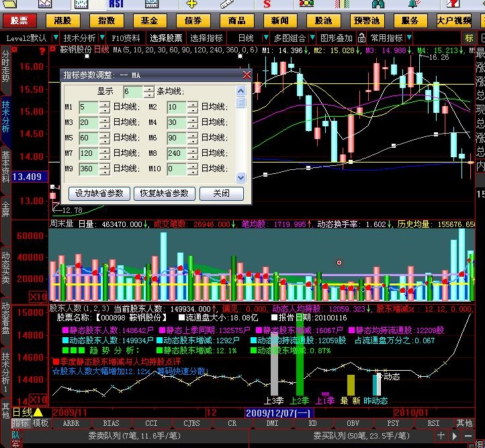
Task: Click the plus icon in bottom-right bar
Action: point(441,436)
